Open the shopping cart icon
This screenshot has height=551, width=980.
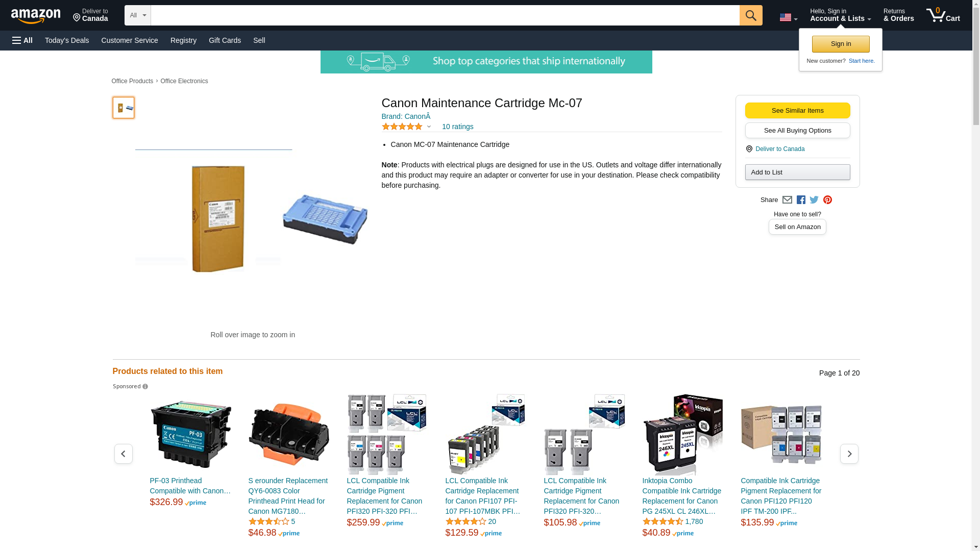pyautogui.click(x=943, y=15)
